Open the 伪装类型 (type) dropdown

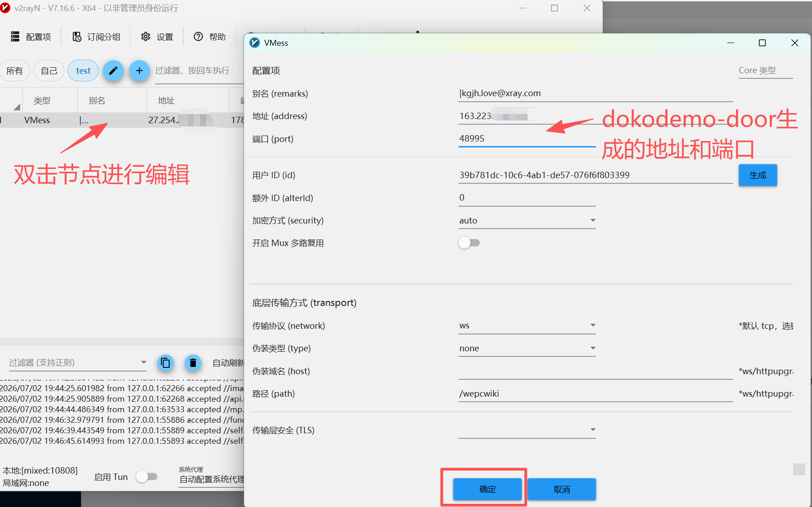coord(527,348)
